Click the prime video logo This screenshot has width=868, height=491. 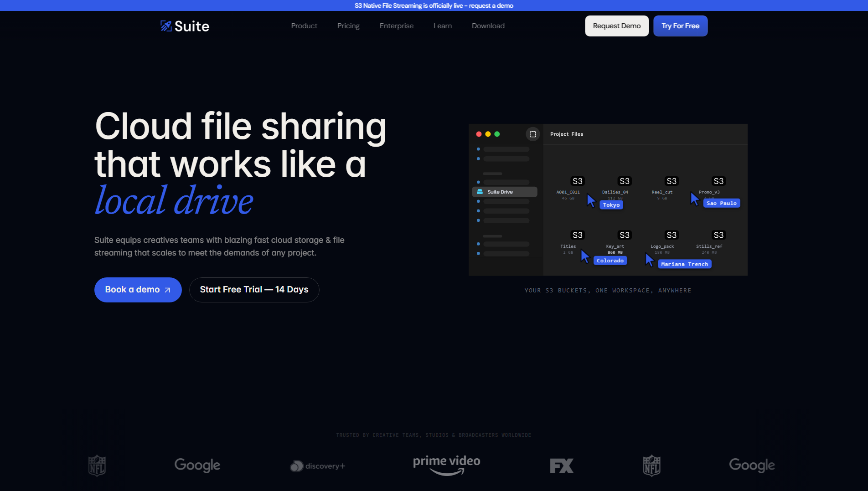pyautogui.click(x=447, y=465)
